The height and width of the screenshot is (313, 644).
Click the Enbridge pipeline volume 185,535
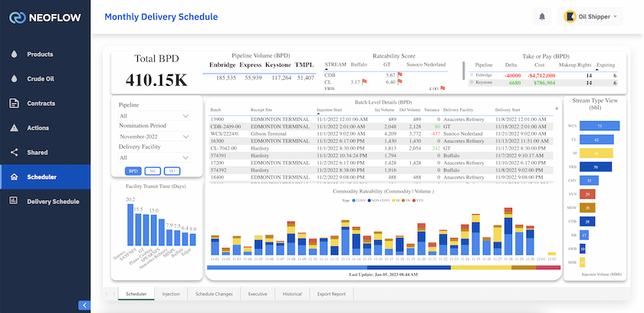(x=225, y=77)
